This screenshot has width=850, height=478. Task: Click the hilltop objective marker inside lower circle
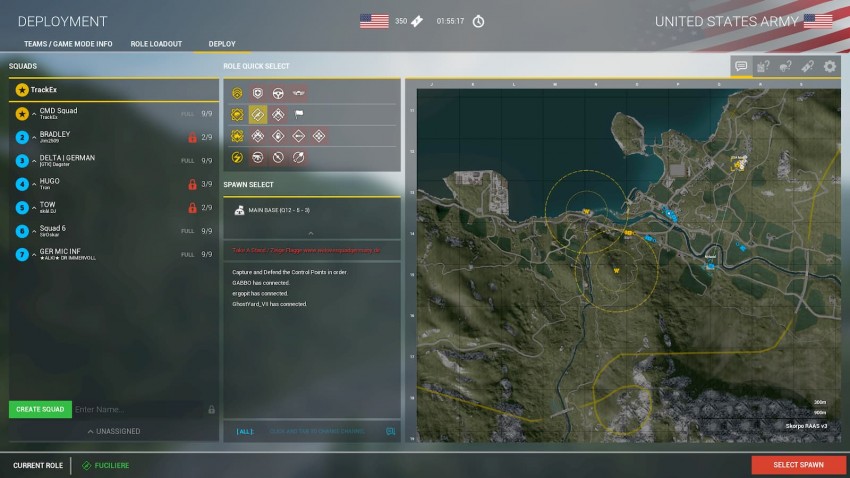[x=616, y=270]
